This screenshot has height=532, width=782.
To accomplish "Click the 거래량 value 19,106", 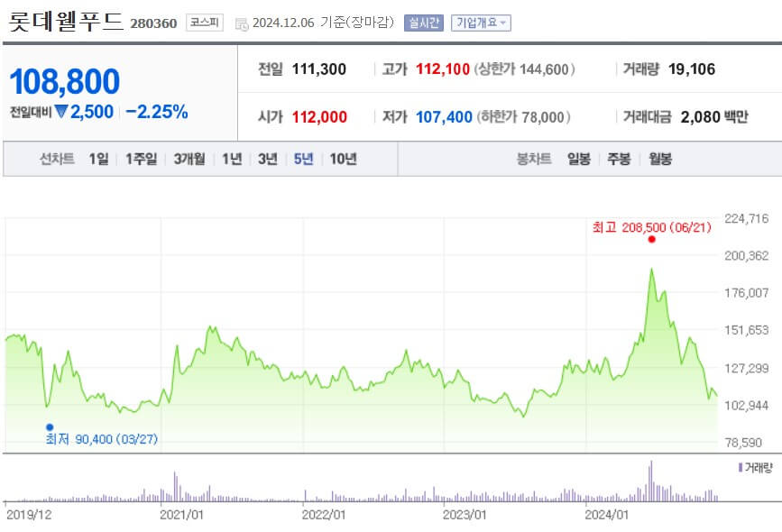I will [x=692, y=69].
